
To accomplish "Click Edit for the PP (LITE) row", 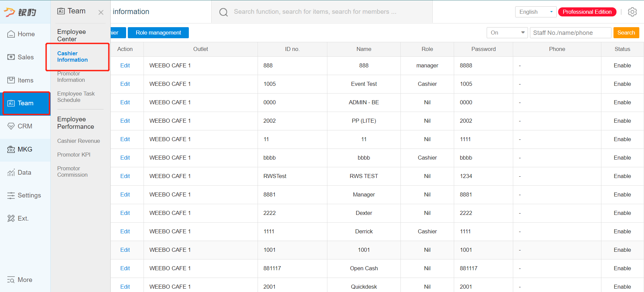I will (125, 121).
